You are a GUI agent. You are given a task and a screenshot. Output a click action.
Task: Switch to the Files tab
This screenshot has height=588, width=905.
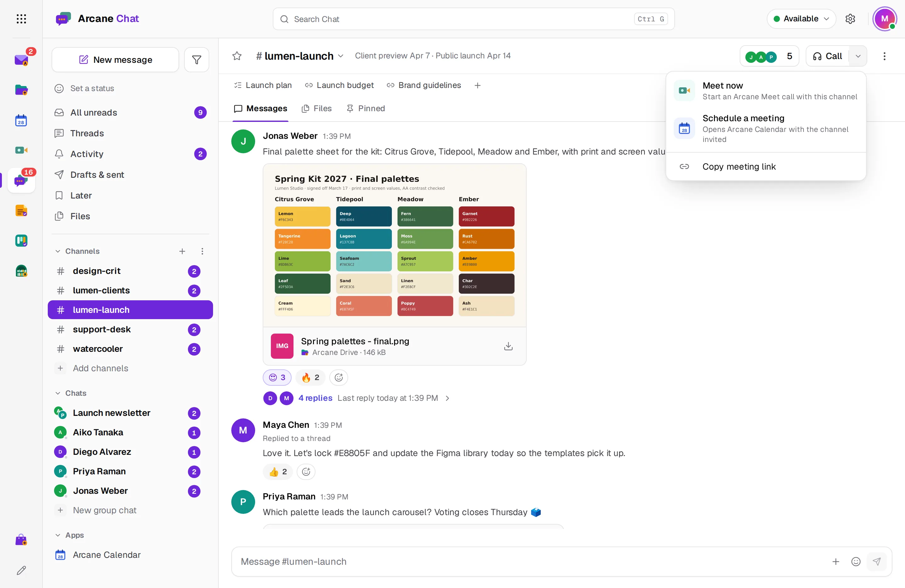(x=317, y=109)
